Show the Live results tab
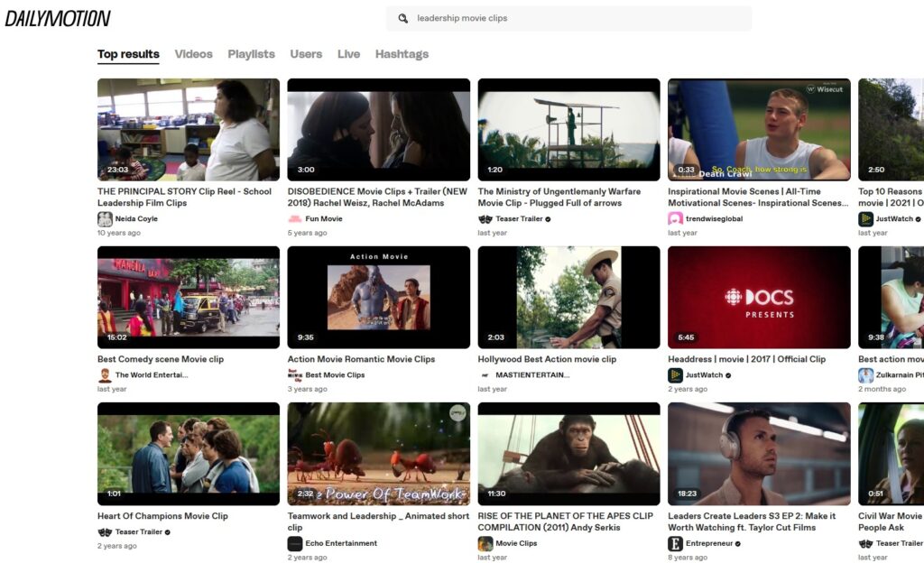The width and height of the screenshot is (924, 563). coord(348,54)
